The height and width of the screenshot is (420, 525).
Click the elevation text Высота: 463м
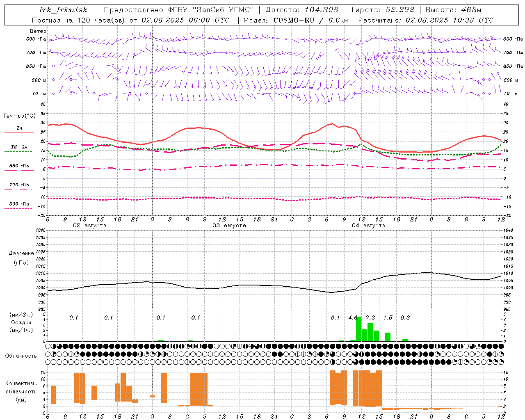pos(453,10)
